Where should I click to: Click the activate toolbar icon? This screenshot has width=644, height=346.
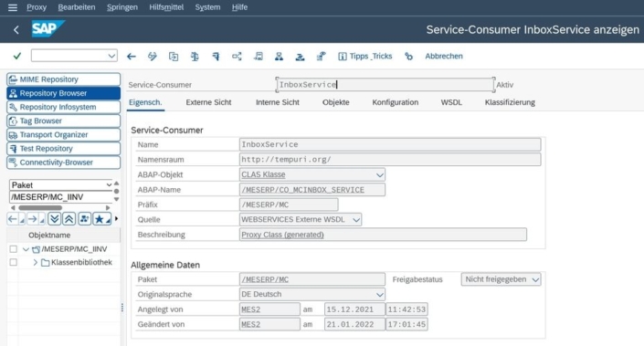click(216, 57)
